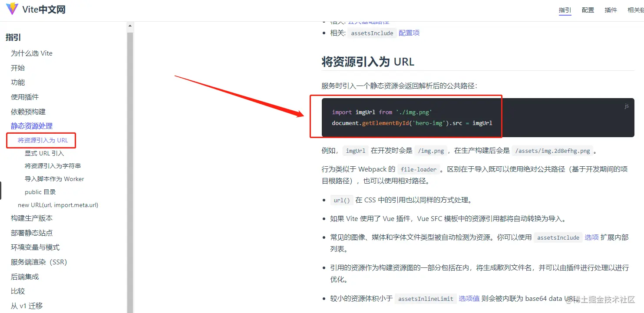Click the 指引 sidebar section heading

coord(13,37)
